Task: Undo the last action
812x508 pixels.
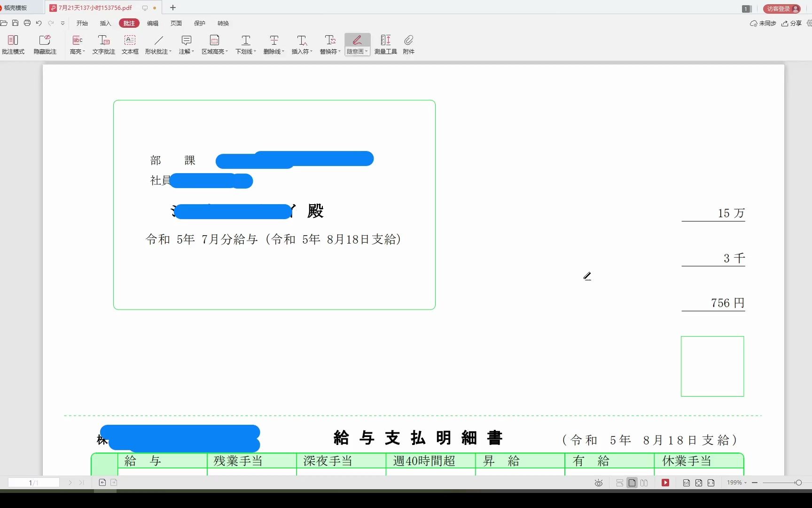Action: tap(39, 23)
